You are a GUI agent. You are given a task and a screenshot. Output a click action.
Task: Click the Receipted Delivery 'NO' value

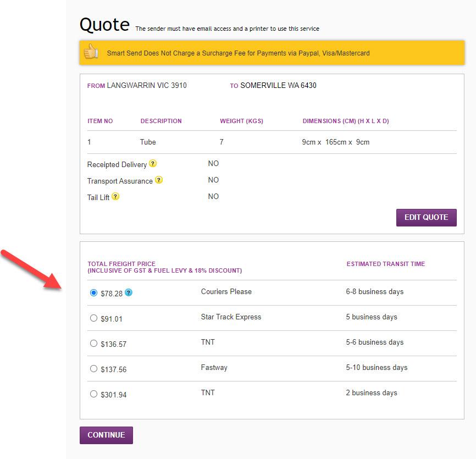[x=213, y=164]
